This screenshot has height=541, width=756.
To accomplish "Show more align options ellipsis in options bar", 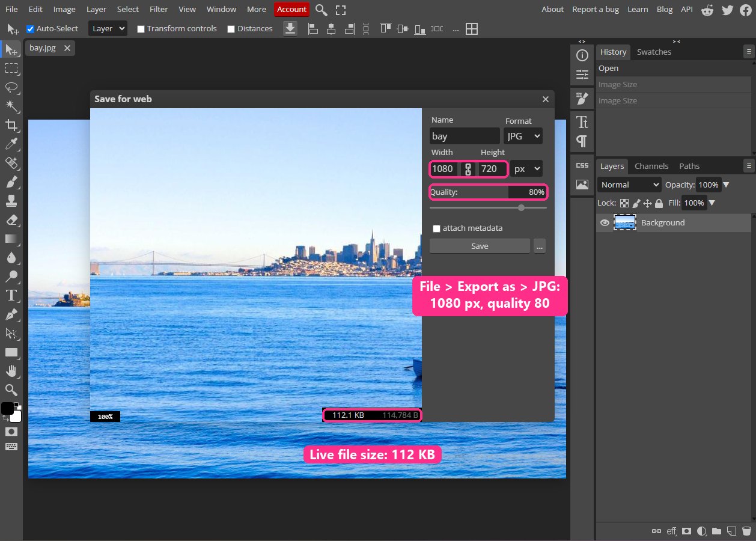I will [456, 29].
